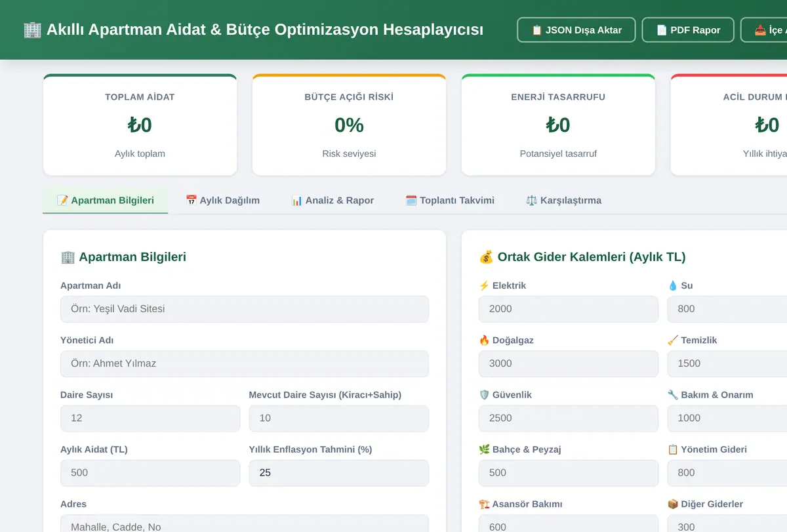787x532 pixels.
Task: Select the Karşılaştırma tab
Action: coord(563,200)
